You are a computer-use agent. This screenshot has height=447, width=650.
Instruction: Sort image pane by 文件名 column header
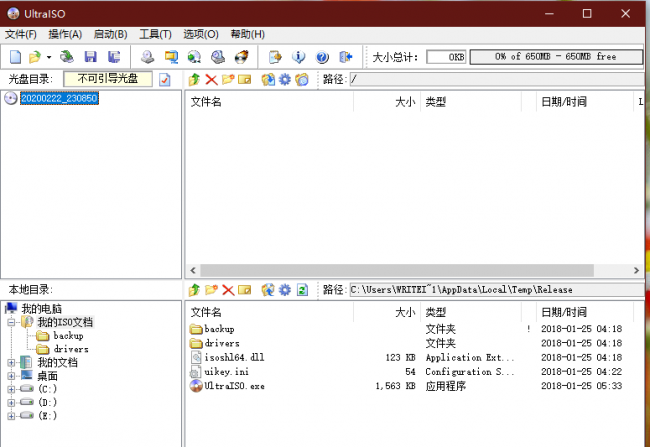269,102
